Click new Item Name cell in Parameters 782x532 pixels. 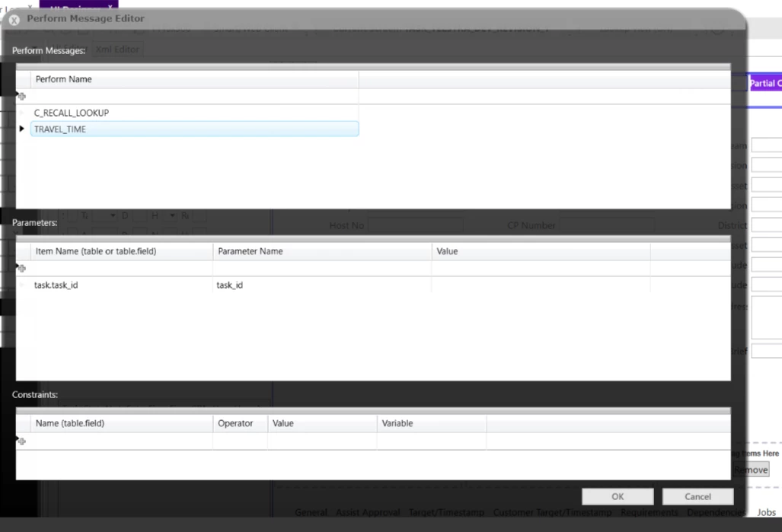122,268
